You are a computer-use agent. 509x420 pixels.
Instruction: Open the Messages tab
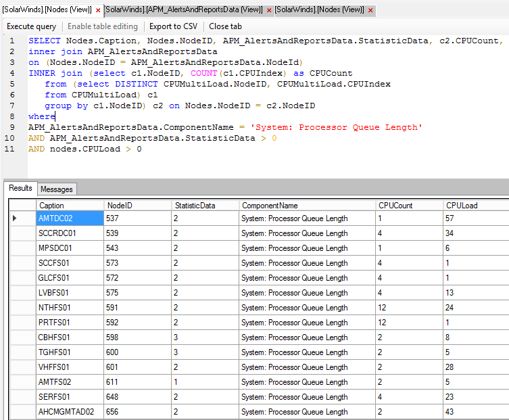click(56, 189)
